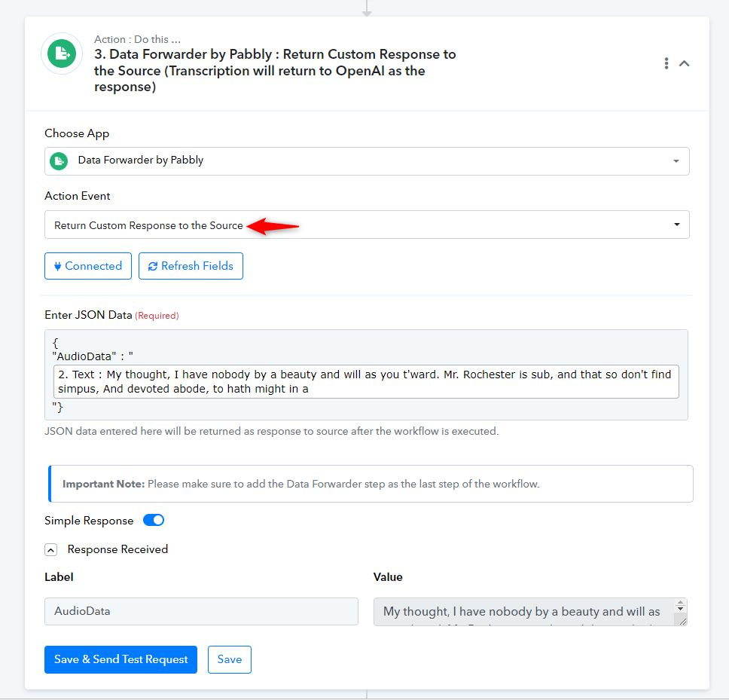729x700 pixels.
Task: Open the Choose App dropdown
Action: coord(367,161)
